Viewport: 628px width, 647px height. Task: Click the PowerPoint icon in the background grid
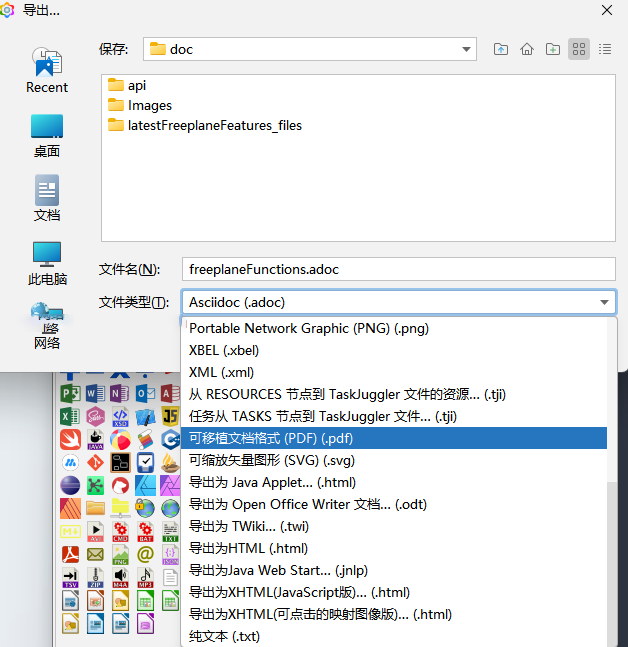tap(71, 392)
